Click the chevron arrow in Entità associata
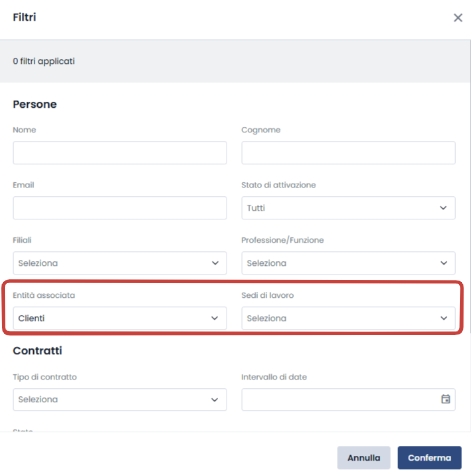 215,318
